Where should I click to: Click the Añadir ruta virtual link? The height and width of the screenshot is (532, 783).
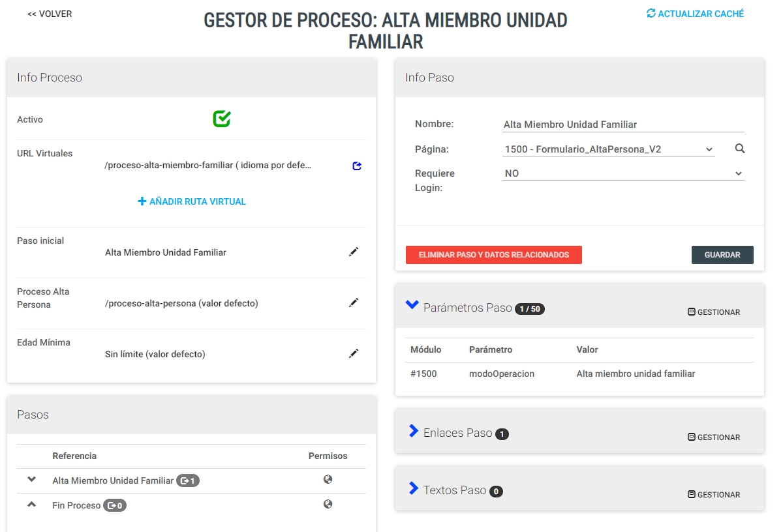click(x=192, y=201)
